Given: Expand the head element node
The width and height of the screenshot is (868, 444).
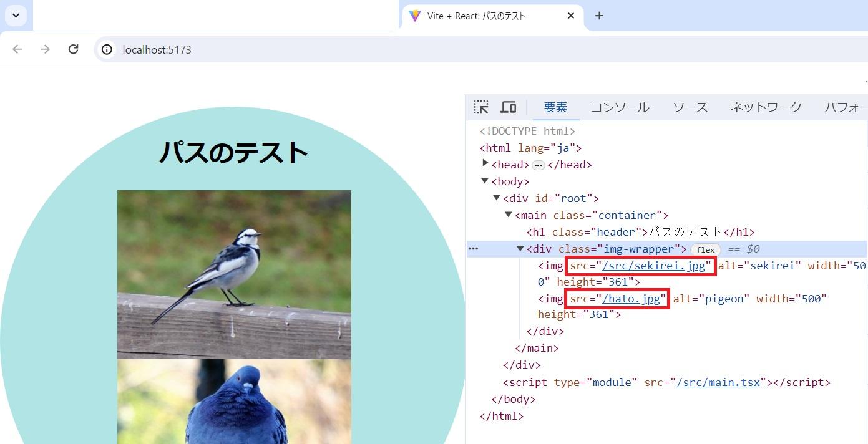Looking at the screenshot, I should point(485,164).
